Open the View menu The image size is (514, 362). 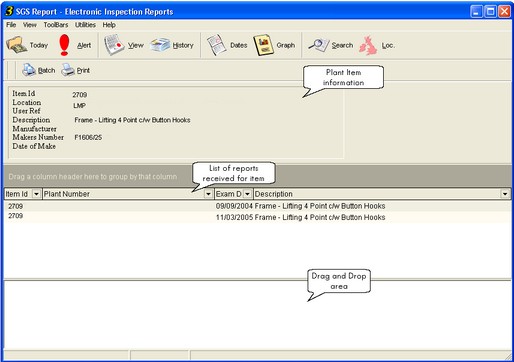(x=30, y=25)
